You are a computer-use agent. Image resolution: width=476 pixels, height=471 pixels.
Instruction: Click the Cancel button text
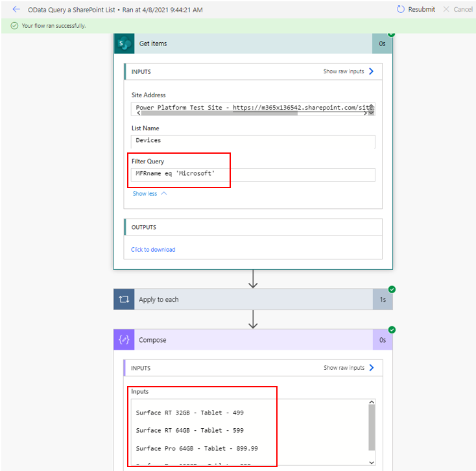[463, 10]
